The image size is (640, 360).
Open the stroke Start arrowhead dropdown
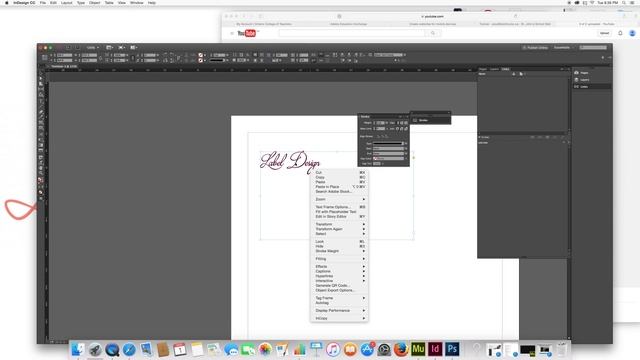(389, 149)
